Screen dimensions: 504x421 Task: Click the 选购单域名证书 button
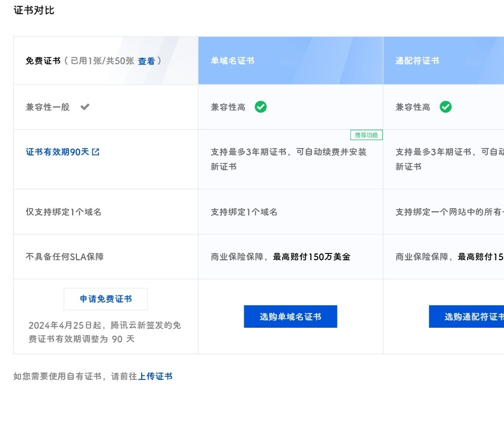[290, 317]
